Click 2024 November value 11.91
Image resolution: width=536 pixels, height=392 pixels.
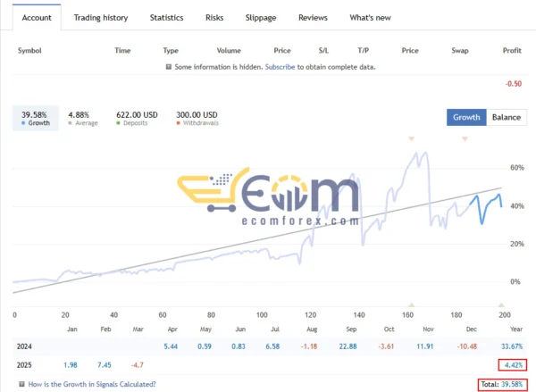point(424,346)
